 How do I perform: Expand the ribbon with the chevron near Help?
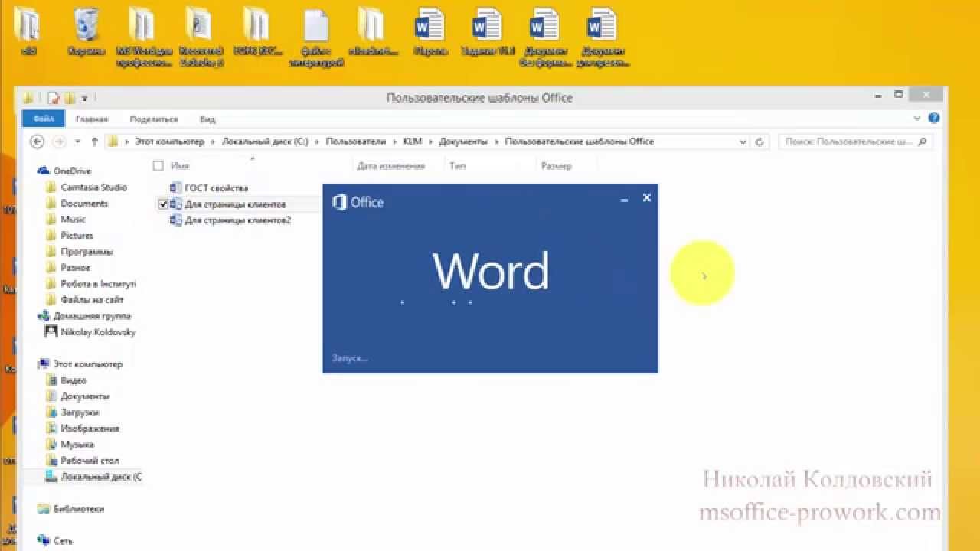(918, 119)
